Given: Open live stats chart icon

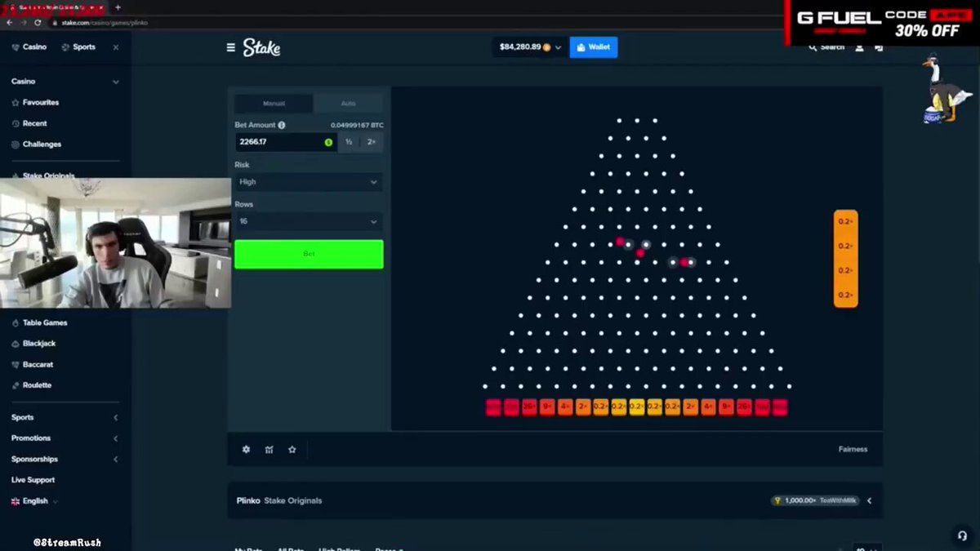Looking at the screenshot, I should 269,449.
